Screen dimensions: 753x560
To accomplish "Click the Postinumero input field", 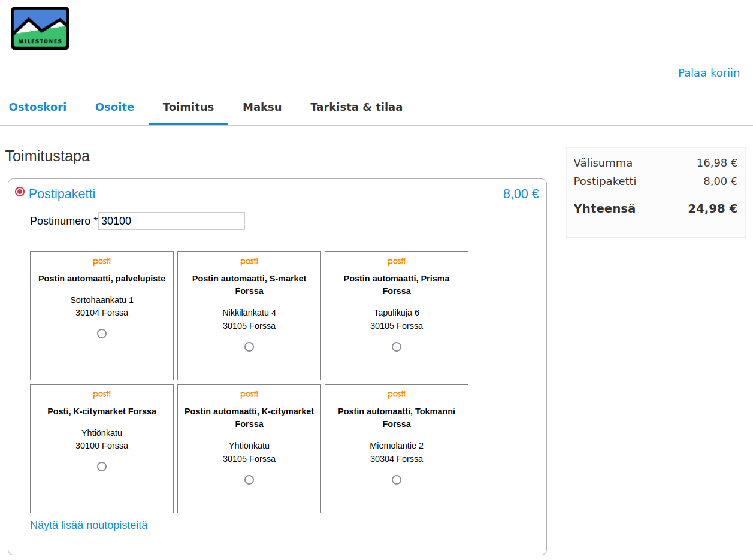I will click(x=171, y=221).
